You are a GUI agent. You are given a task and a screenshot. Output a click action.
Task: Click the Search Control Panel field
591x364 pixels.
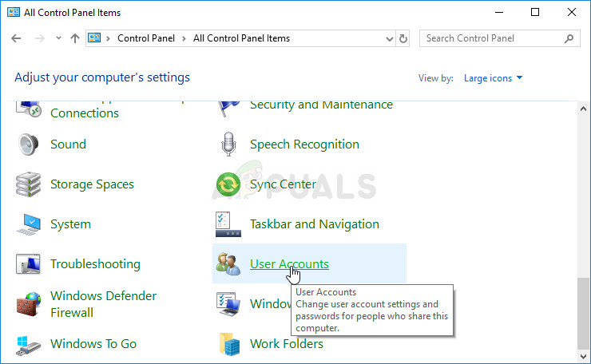pyautogui.click(x=500, y=38)
